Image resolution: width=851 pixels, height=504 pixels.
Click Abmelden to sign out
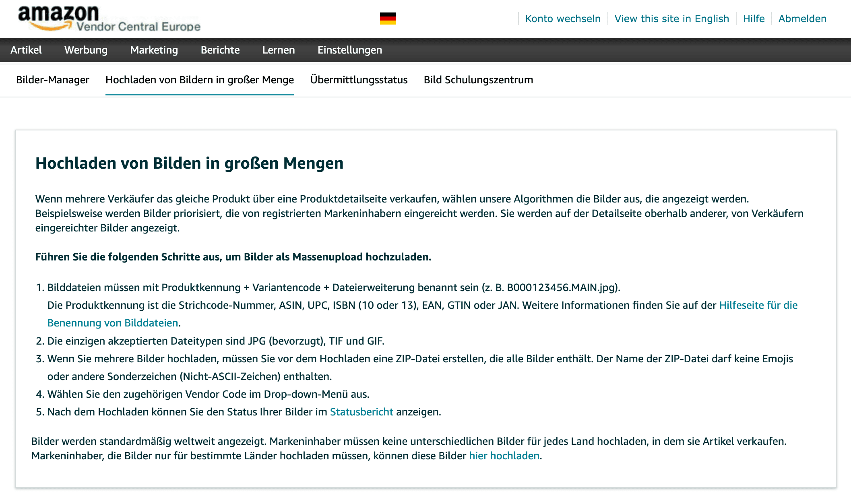pos(802,19)
